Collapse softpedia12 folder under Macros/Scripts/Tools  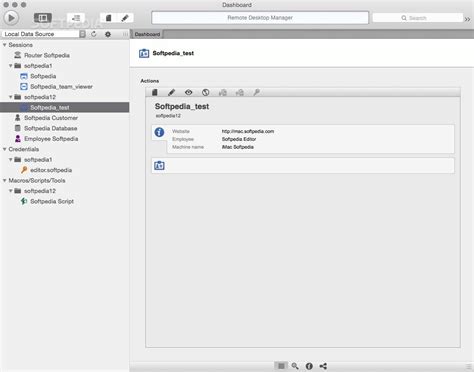click(11, 191)
